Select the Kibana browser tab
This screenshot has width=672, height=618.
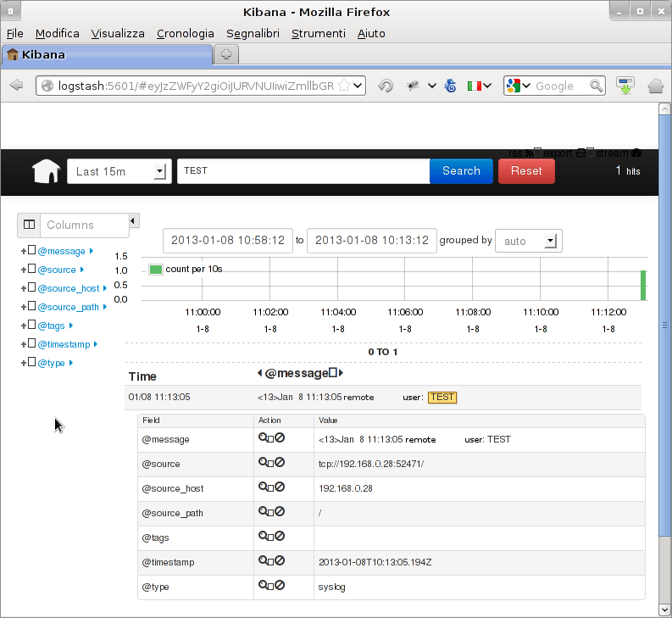[x=107, y=55]
